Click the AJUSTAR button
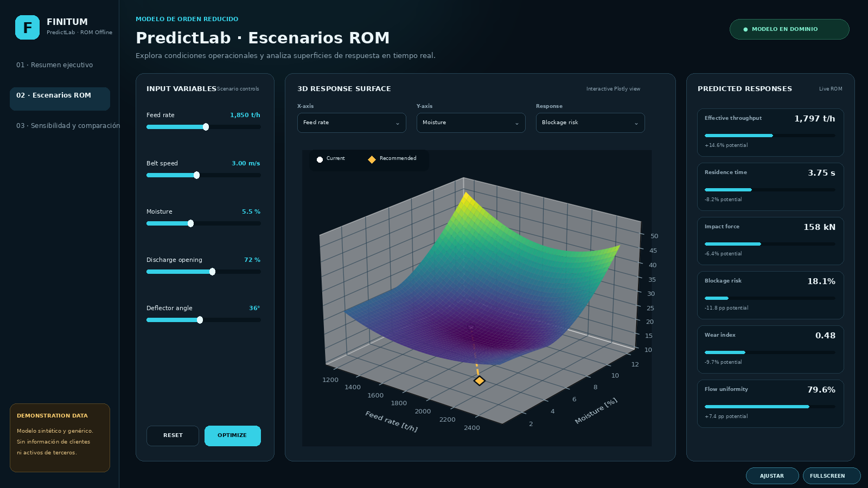 point(772,476)
